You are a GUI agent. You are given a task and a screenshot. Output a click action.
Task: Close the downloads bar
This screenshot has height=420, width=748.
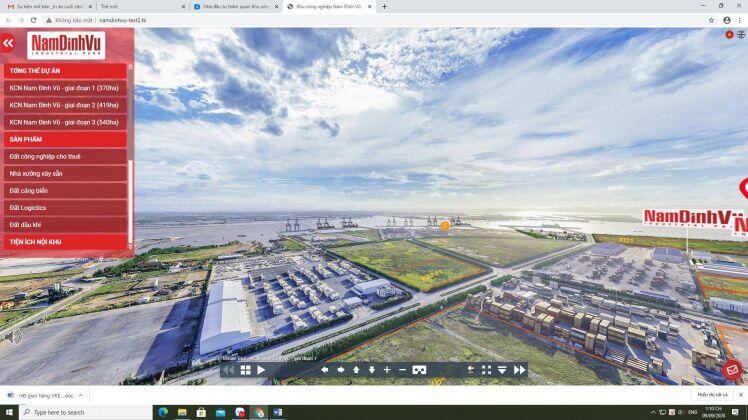(741, 395)
